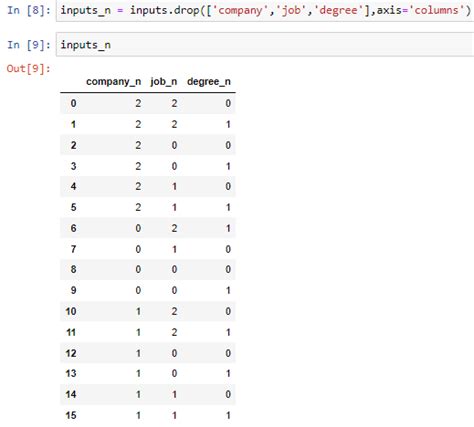
Task: Select row index 11 in the table
Action: click(x=71, y=332)
